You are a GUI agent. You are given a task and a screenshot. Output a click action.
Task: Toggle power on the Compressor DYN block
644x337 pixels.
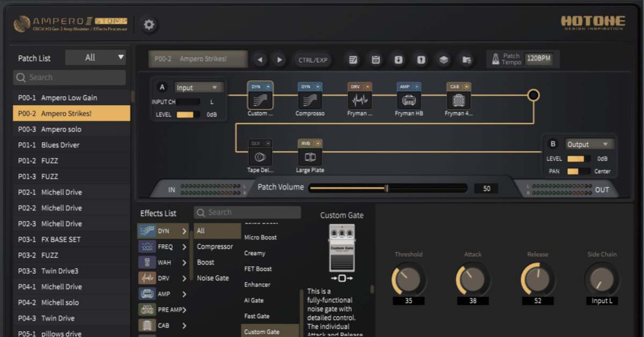pos(318,86)
